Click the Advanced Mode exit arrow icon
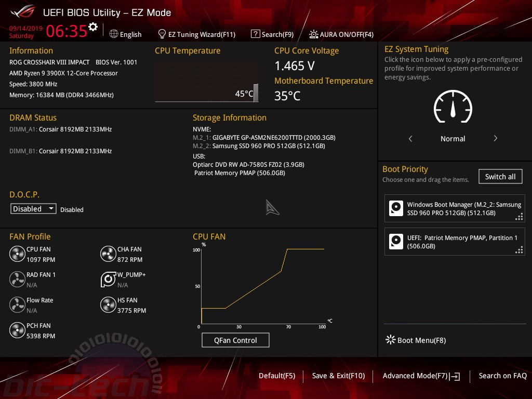 pyautogui.click(x=455, y=376)
